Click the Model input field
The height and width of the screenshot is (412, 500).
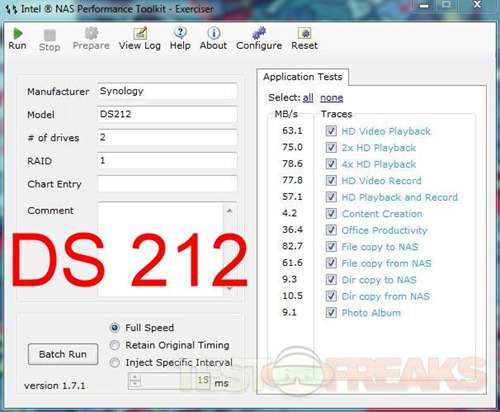point(167,114)
